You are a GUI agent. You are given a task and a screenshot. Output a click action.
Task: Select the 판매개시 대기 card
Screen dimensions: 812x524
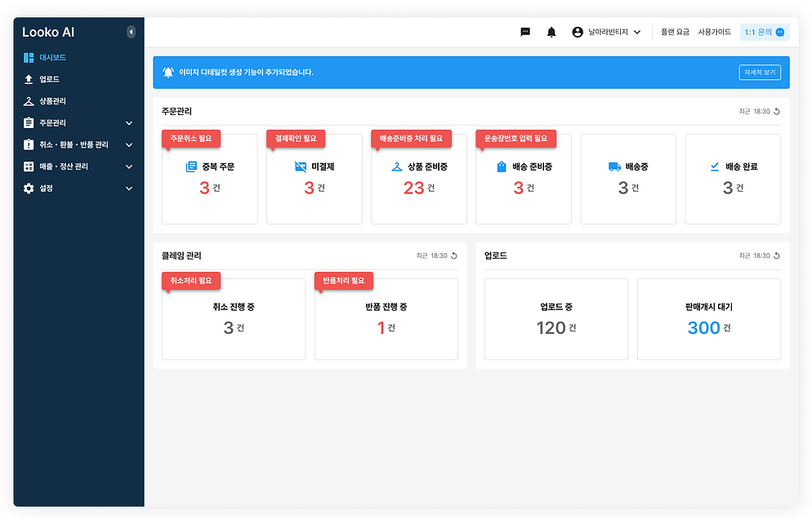tap(708, 319)
